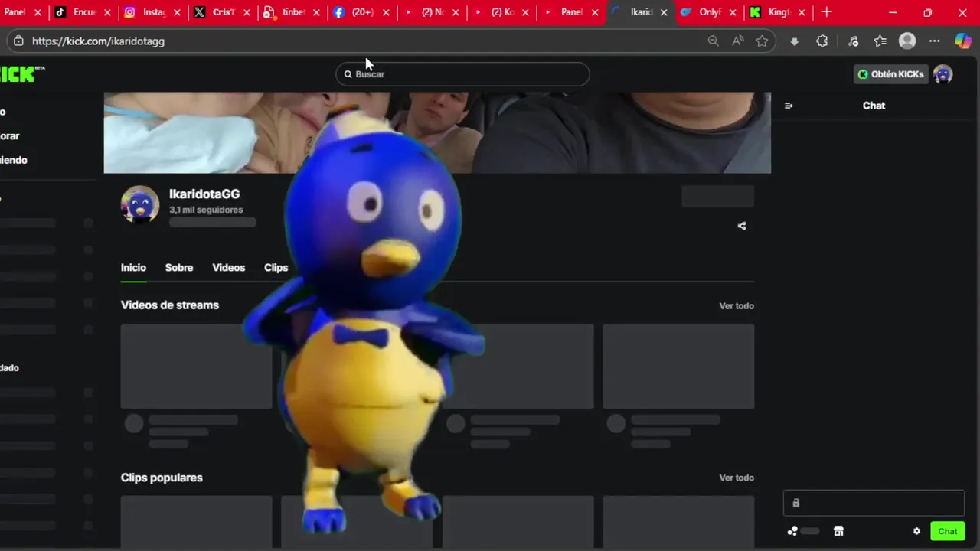Click the green Chat send button
The image size is (980, 551).
(x=948, y=531)
